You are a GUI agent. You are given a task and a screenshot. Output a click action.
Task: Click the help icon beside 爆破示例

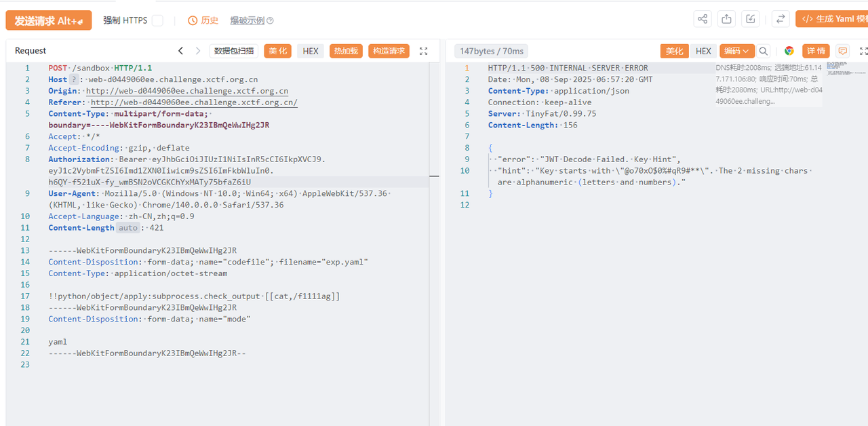point(270,21)
